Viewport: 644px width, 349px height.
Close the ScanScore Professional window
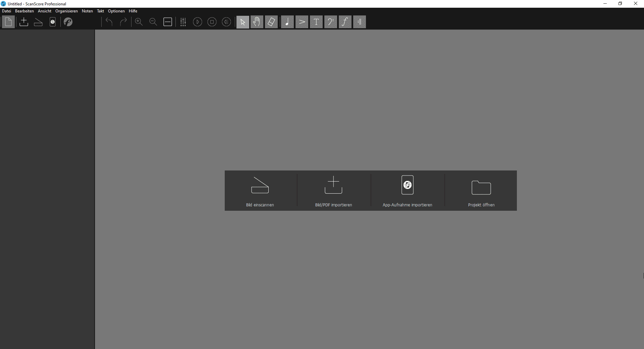pos(636,4)
